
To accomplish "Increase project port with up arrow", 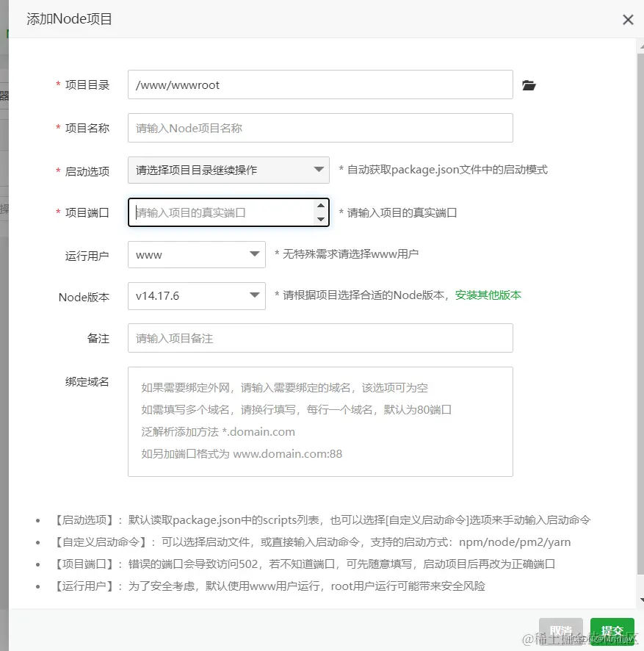I will click(x=321, y=206).
